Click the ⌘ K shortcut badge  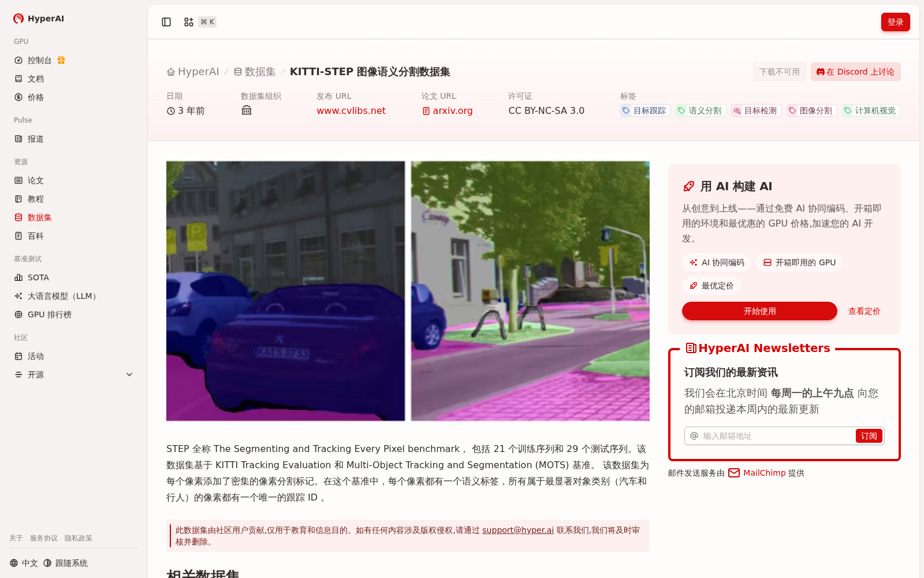[x=207, y=22]
